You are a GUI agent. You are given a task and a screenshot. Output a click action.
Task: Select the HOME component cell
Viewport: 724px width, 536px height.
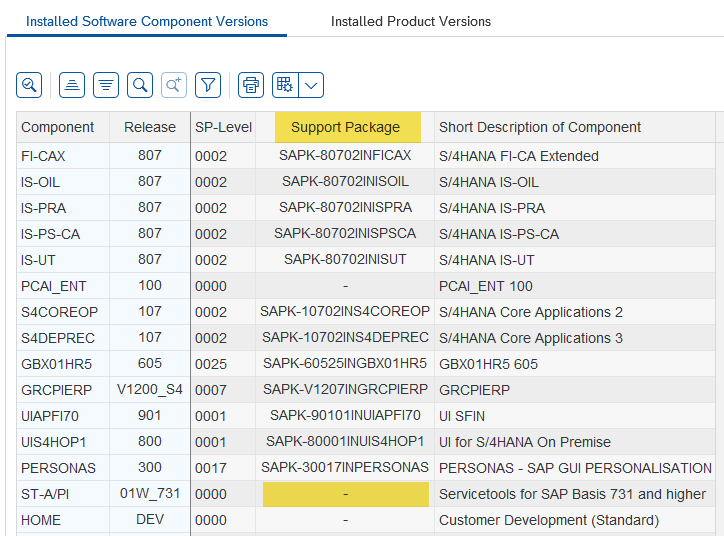click(63, 520)
